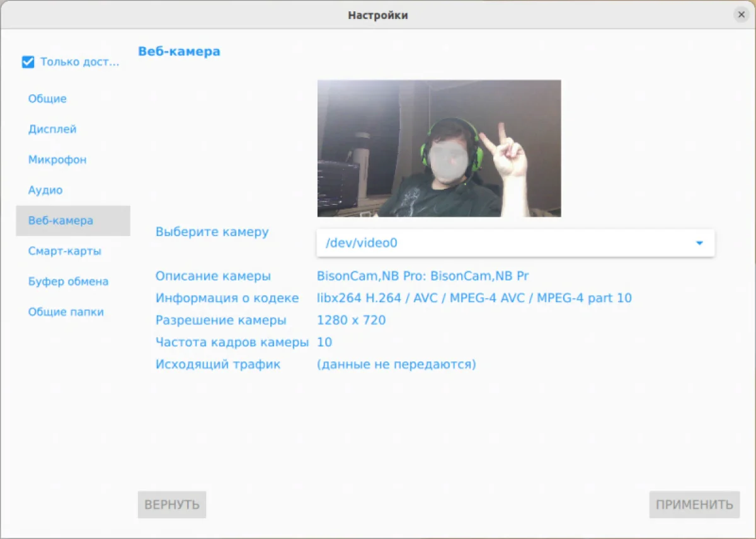Click the Веб-камера section heading
The width and height of the screenshot is (756, 539).
pyautogui.click(x=180, y=52)
